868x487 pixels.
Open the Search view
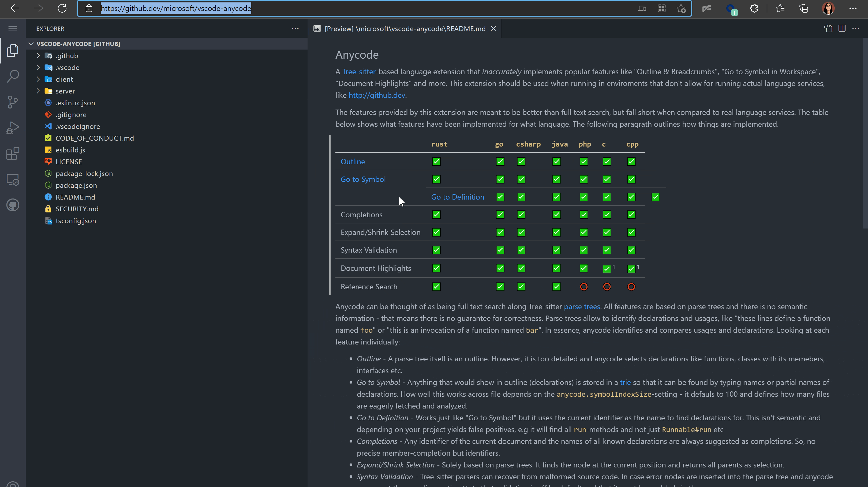[x=13, y=76]
